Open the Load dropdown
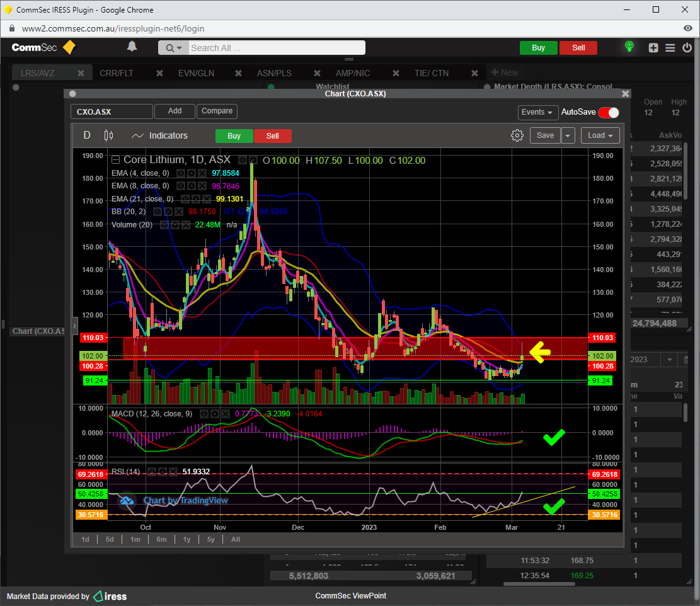Viewport: 700px width, 606px height. 600,135
